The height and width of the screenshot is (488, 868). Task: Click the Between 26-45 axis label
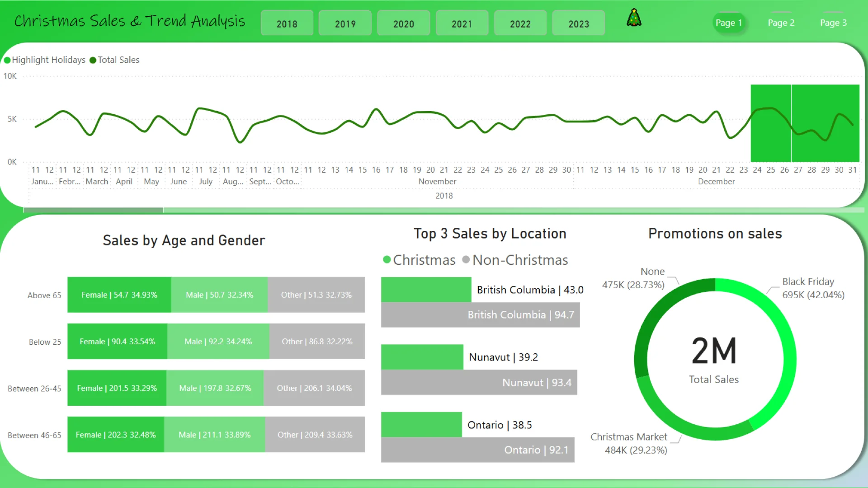pyautogui.click(x=34, y=389)
